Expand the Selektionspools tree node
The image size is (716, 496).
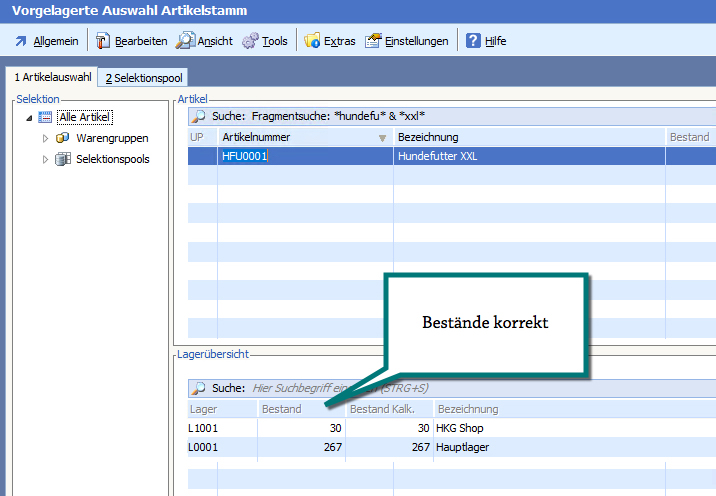pyautogui.click(x=45, y=159)
